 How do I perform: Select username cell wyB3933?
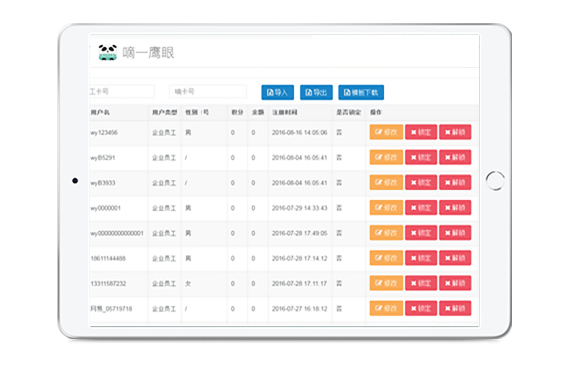[103, 183]
